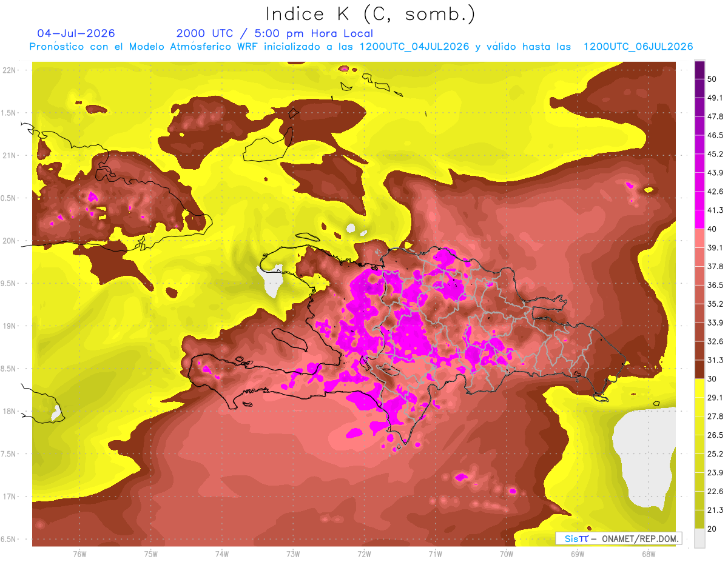Pick the dark brown colorbar swatch between 30 and 31.3
The width and height of the screenshot is (728, 562).
tap(699, 369)
